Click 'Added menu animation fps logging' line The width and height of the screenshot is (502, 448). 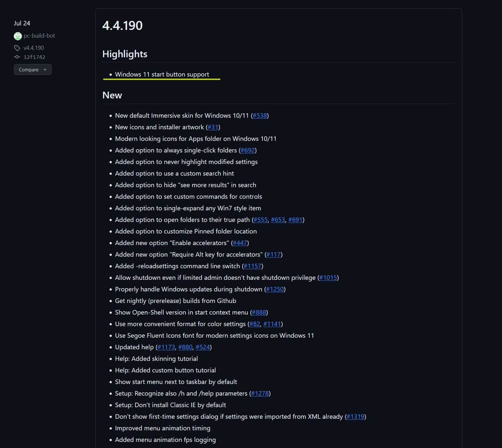(165, 440)
